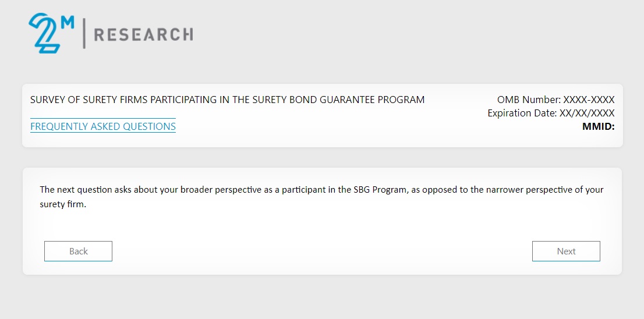Open the Frequently Asked Questions link
This screenshot has height=319, width=644.
(x=103, y=126)
